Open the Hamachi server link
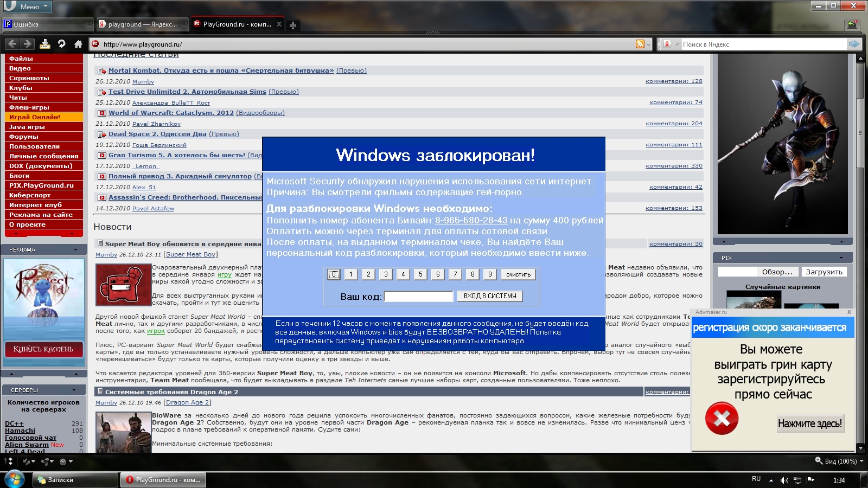The image size is (868, 488). 20,431
